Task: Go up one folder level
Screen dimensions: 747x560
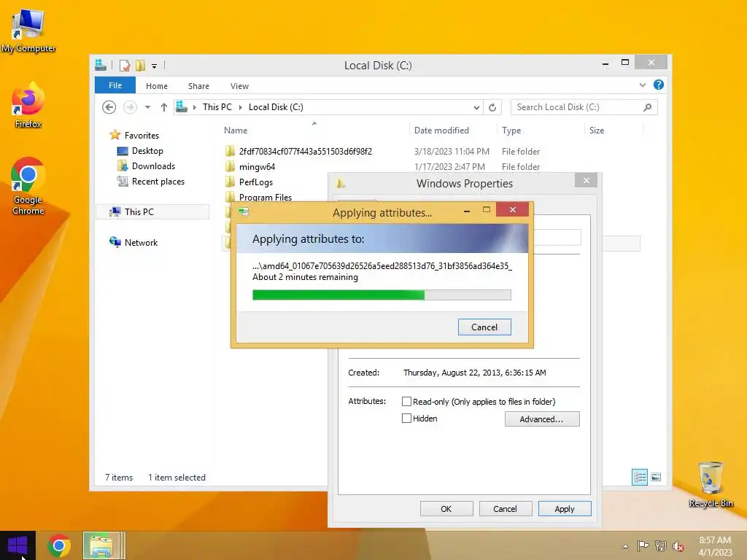Action: (164, 107)
